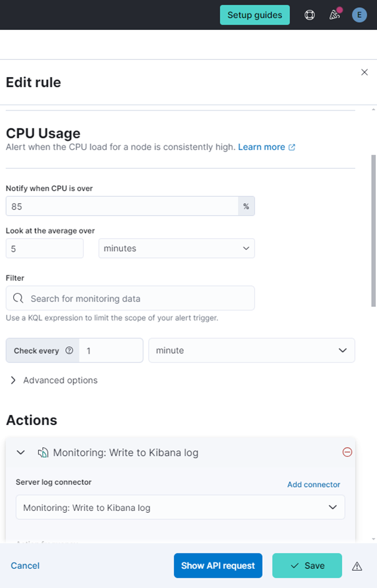Remove the Write to Kibana log action
Screen dimensions: 377x588
click(347, 452)
